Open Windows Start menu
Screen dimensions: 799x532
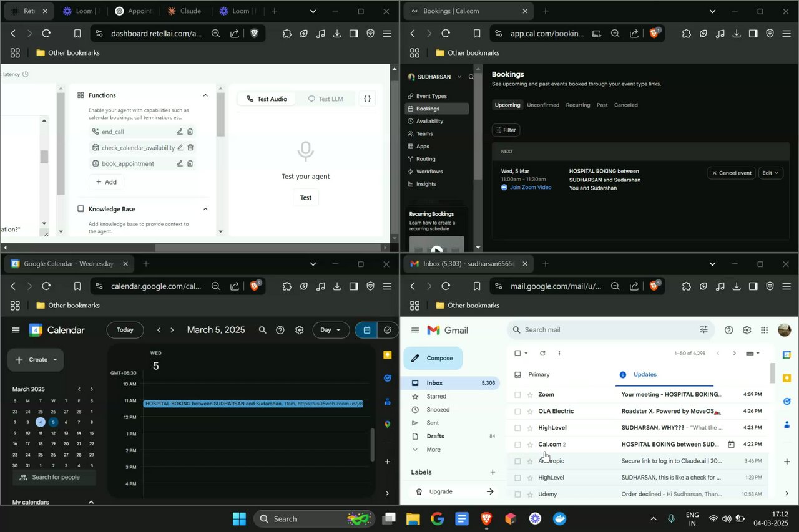pos(239,518)
